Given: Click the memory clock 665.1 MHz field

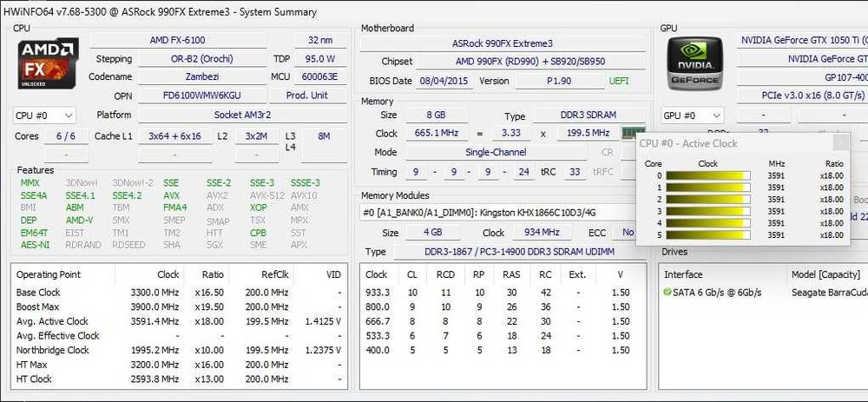Looking at the screenshot, I should [x=437, y=134].
